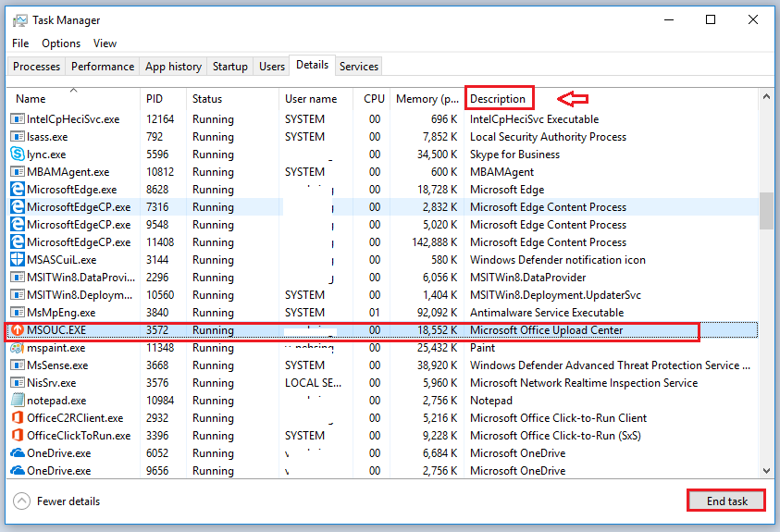Click the Office icon for OfficeClickToRun.exe

[x=18, y=436]
